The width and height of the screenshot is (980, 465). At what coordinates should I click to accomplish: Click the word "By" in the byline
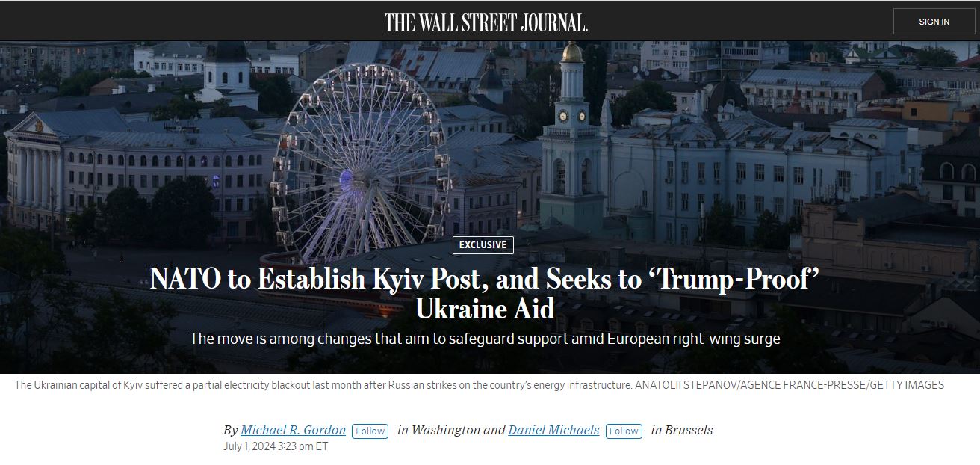pyautogui.click(x=230, y=430)
